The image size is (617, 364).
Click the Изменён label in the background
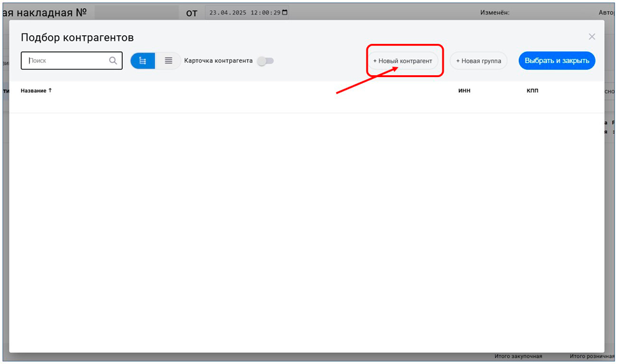(497, 12)
